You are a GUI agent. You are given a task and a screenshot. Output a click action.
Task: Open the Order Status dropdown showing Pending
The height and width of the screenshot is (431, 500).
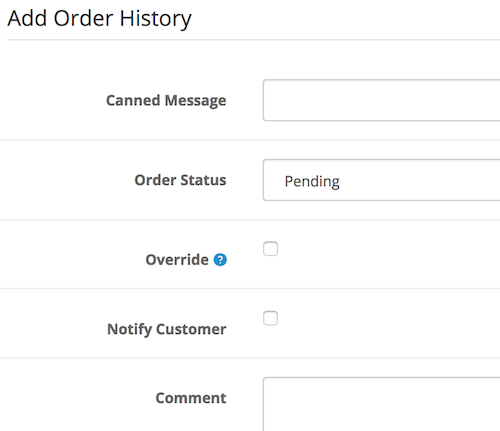[381, 180]
